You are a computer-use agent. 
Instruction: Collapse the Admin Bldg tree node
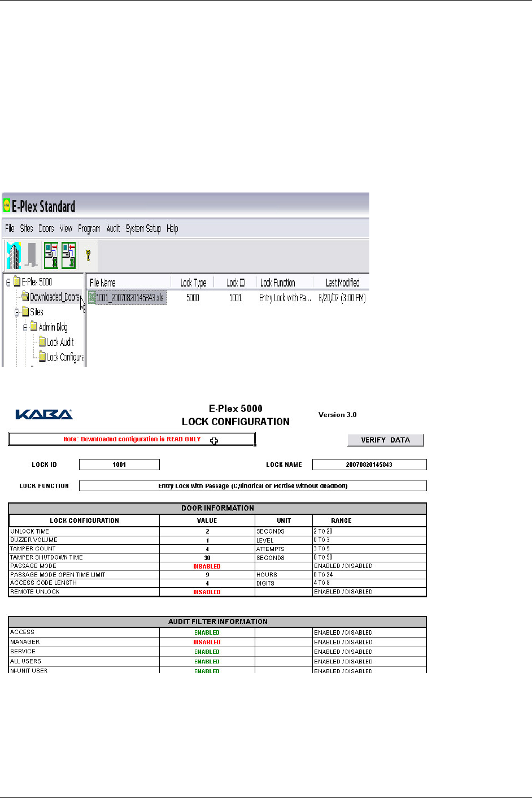pyautogui.click(x=25, y=327)
